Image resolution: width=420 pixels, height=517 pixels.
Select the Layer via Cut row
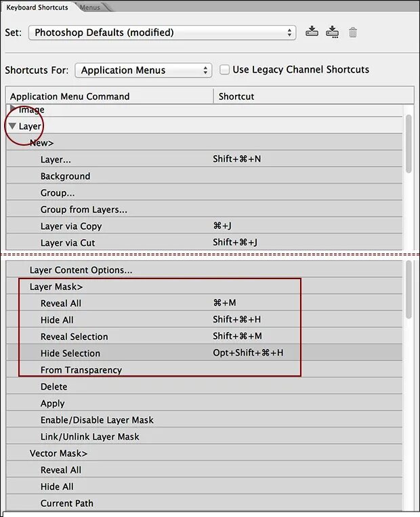click(x=204, y=243)
